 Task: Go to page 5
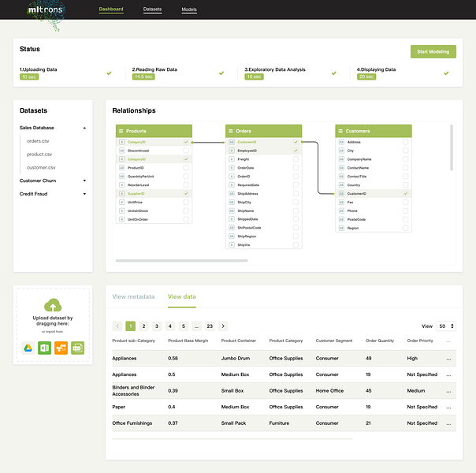click(184, 326)
